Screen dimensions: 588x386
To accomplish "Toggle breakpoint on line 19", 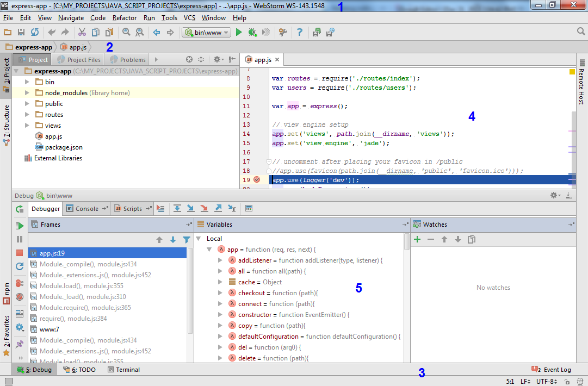I will pos(257,180).
